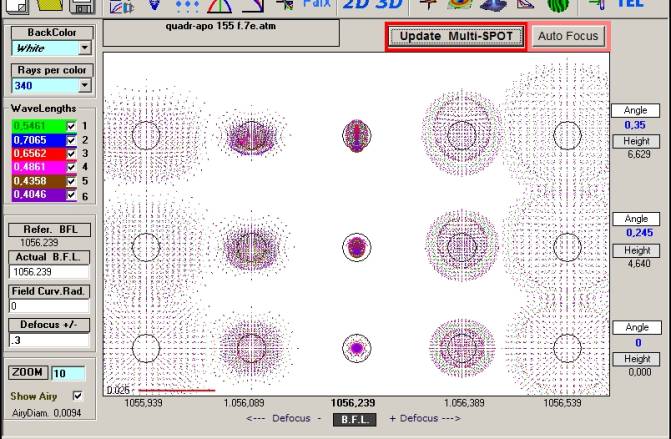Open the green fringed interferogram icon
671x439 pixels.
tap(558, 5)
